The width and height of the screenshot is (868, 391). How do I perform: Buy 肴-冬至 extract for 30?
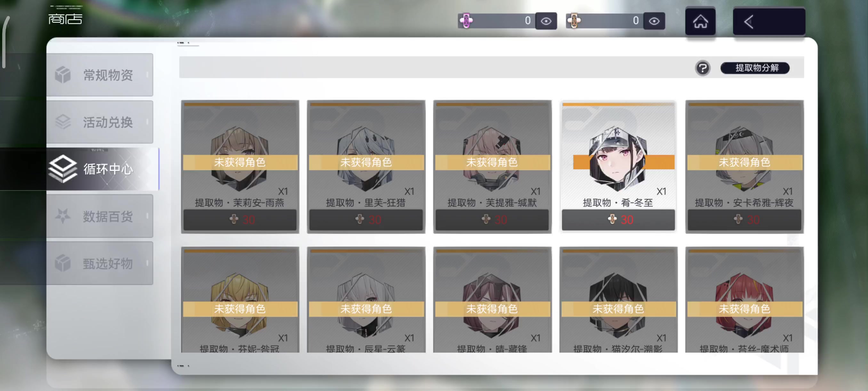click(x=618, y=220)
